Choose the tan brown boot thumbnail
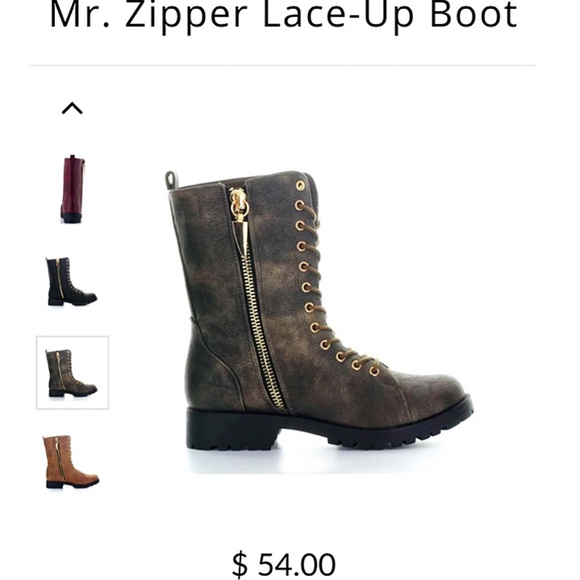Viewport: 580px width, 580px height. coord(71,462)
